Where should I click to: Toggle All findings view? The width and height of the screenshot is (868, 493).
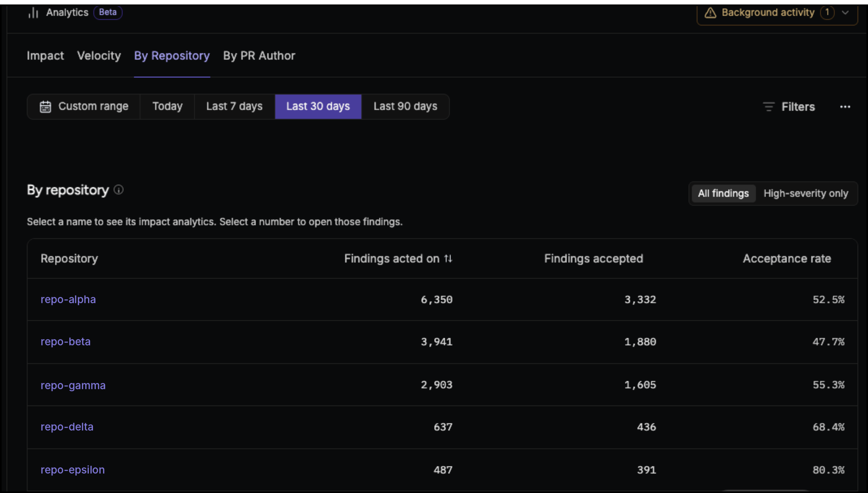[x=723, y=193]
